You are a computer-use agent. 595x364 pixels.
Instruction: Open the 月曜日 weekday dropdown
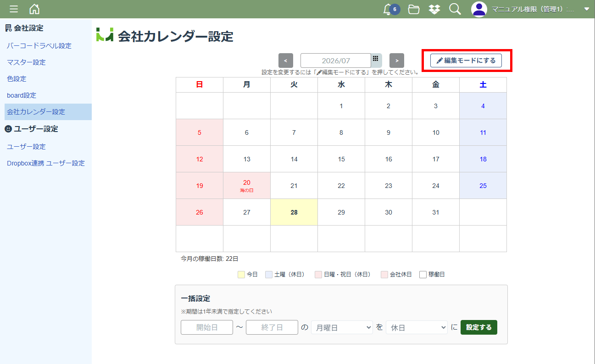coord(342,327)
